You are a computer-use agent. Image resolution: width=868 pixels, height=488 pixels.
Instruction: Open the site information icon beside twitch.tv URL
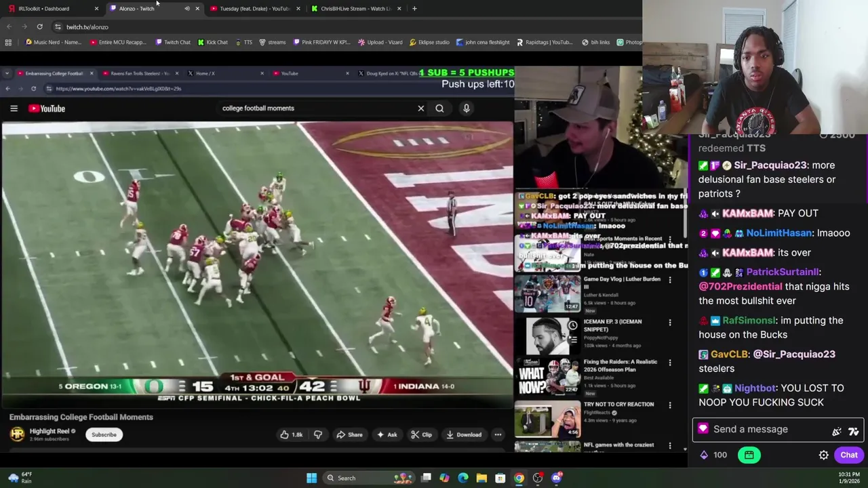coord(58,27)
